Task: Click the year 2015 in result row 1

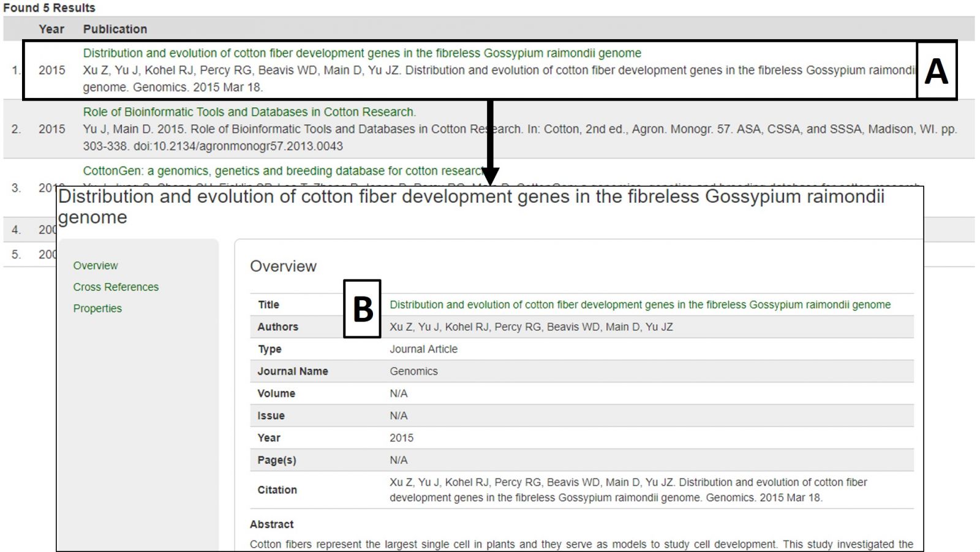Action: (52, 70)
